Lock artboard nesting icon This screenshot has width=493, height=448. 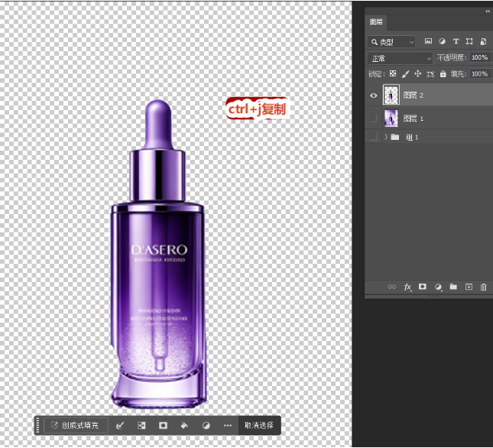click(x=430, y=74)
